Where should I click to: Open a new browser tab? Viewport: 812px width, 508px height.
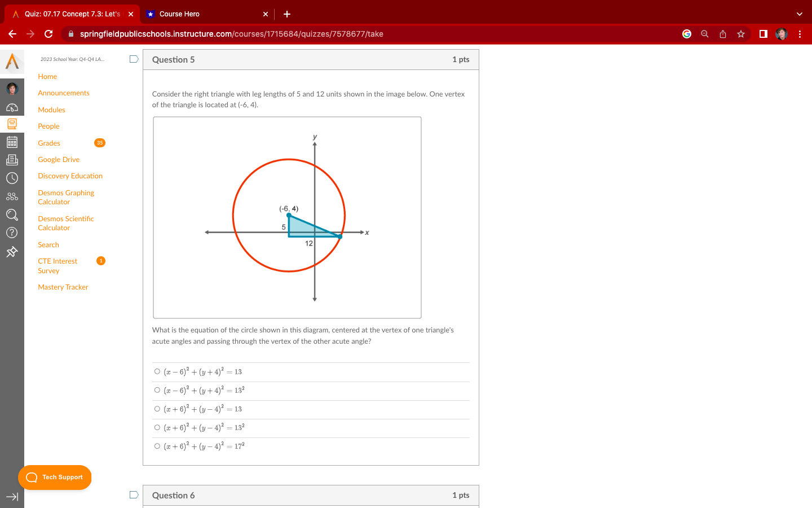(287, 14)
